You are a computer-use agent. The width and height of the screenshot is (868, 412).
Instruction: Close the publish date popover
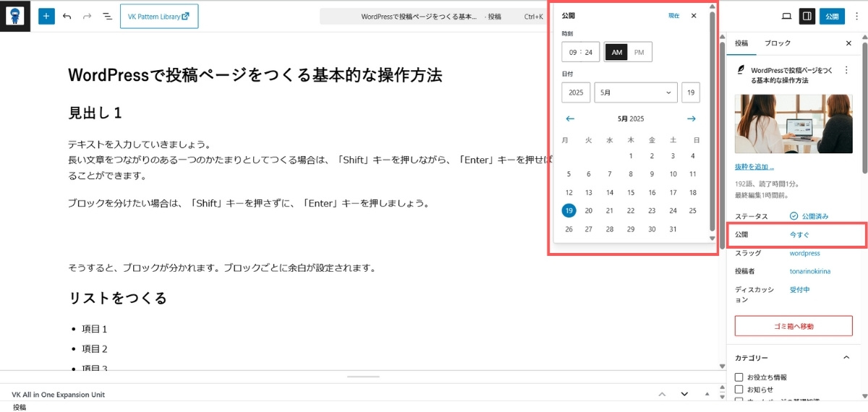(x=694, y=15)
